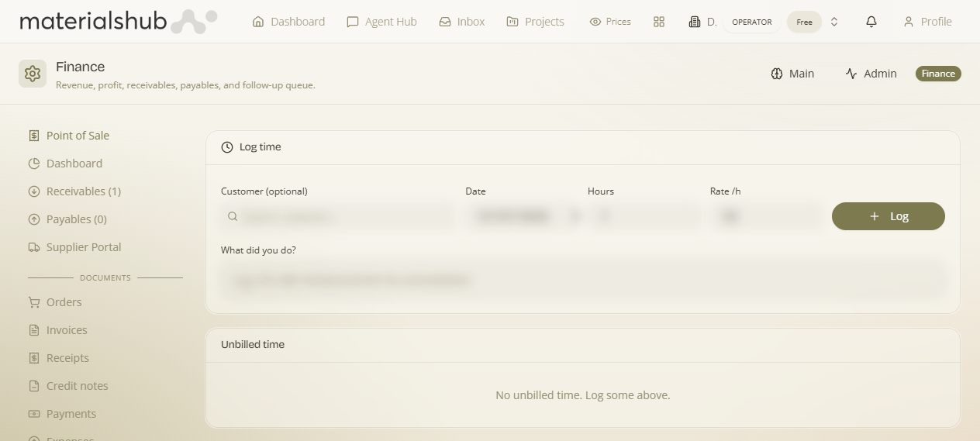The width and height of the screenshot is (980, 441).
Task: Click the Date field
Action: [x=523, y=217]
